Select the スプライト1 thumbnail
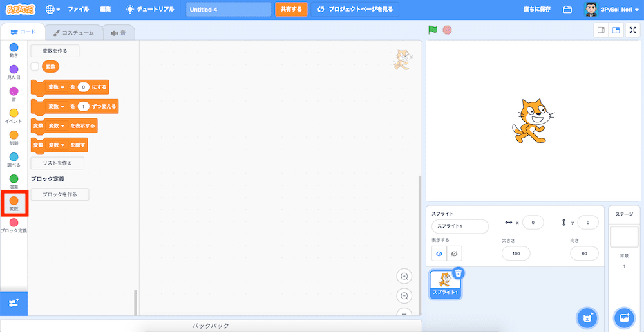 [x=446, y=284]
